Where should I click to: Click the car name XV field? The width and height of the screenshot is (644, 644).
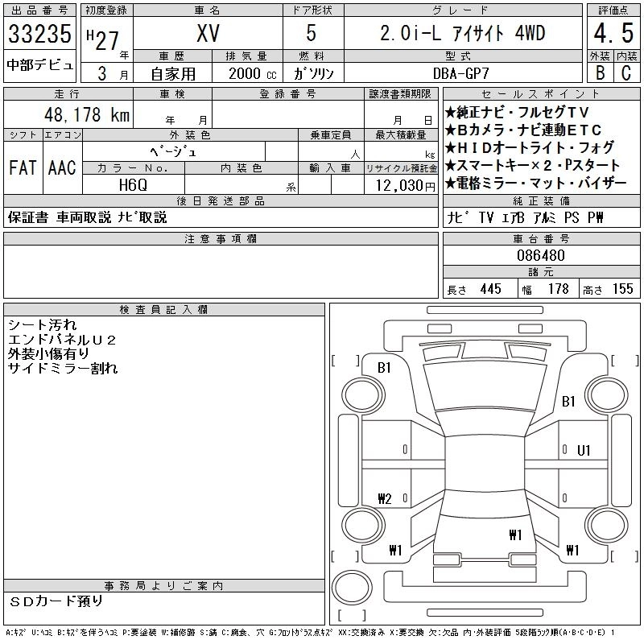point(207,34)
